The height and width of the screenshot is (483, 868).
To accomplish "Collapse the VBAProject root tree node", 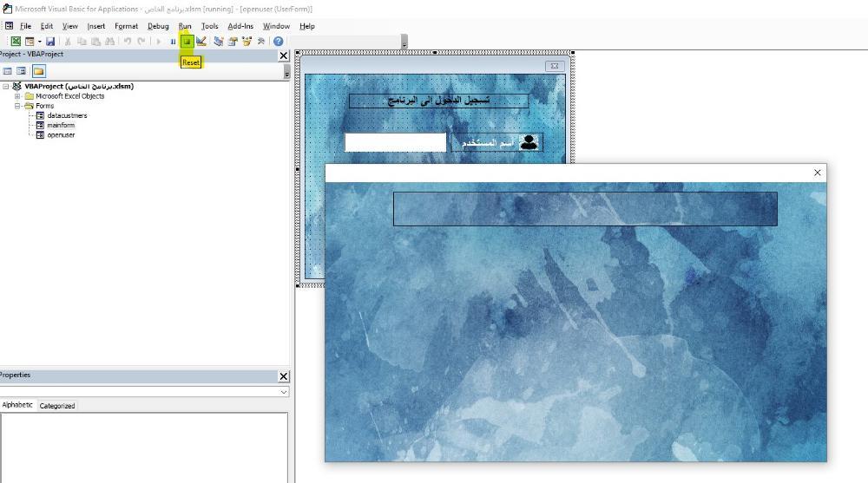I will (x=5, y=87).
